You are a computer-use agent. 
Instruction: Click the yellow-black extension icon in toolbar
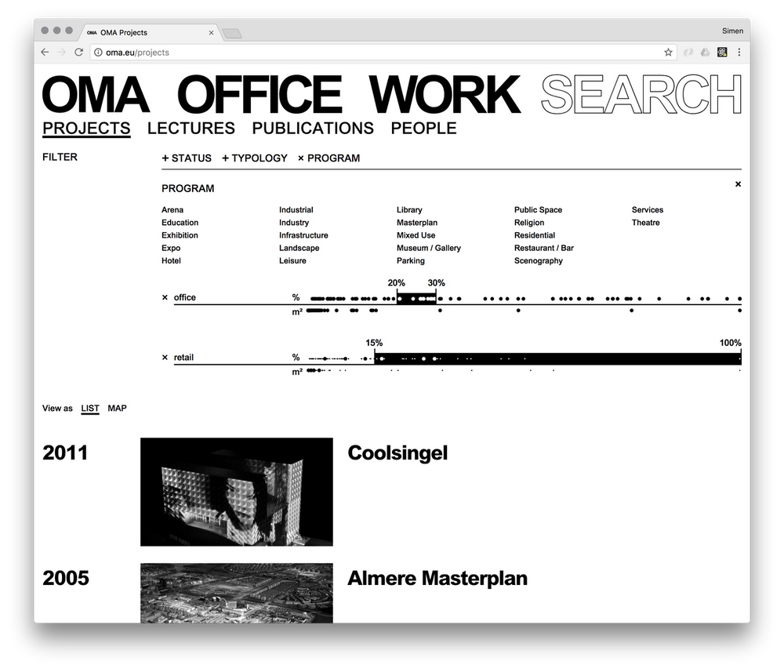pyautogui.click(x=722, y=52)
